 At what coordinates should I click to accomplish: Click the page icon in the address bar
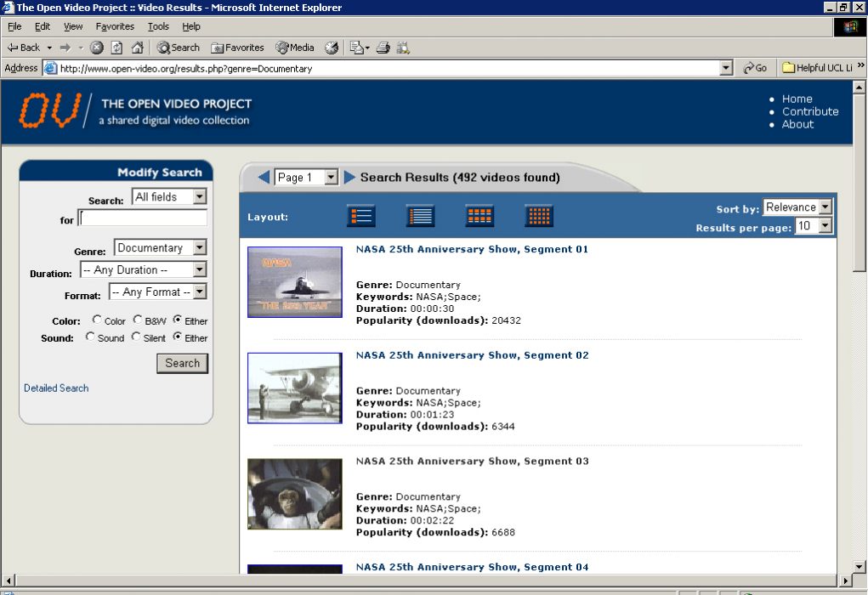click(x=50, y=68)
